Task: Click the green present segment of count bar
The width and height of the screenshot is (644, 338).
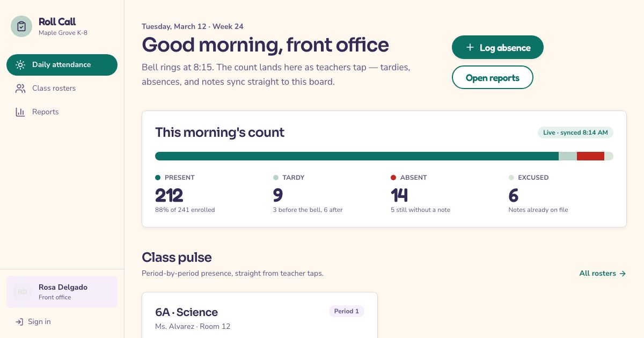Action: [357, 156]
